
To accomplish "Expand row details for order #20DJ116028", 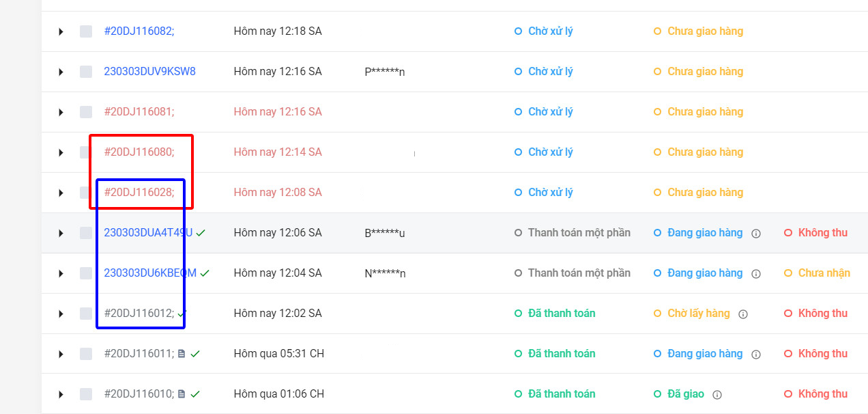I will (61, 193).
